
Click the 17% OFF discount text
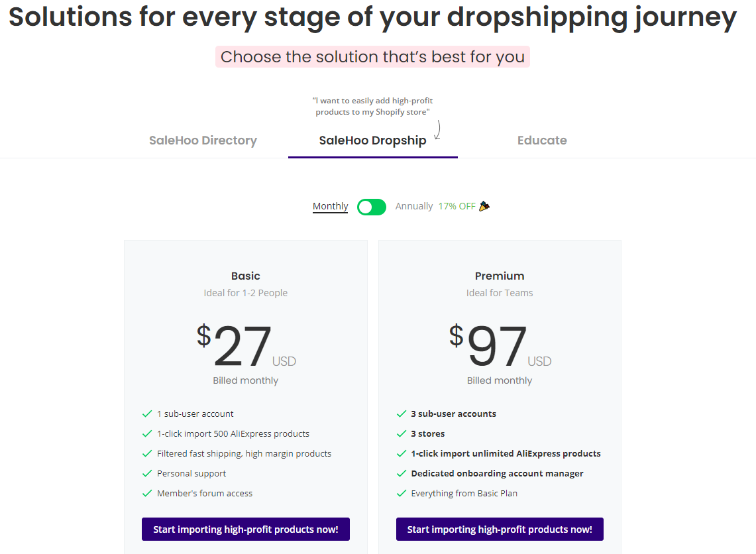point(457,206)
